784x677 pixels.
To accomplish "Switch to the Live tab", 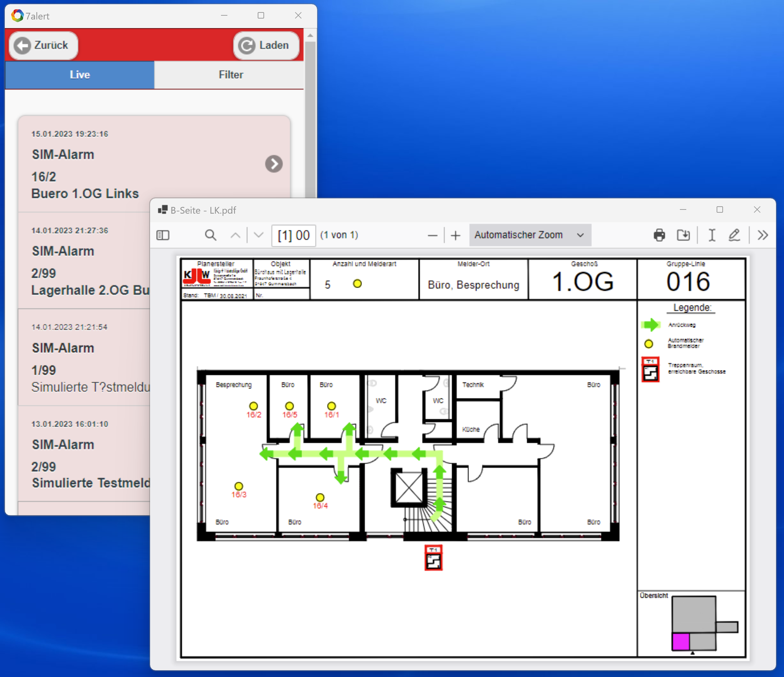I will tap(80, 74).
